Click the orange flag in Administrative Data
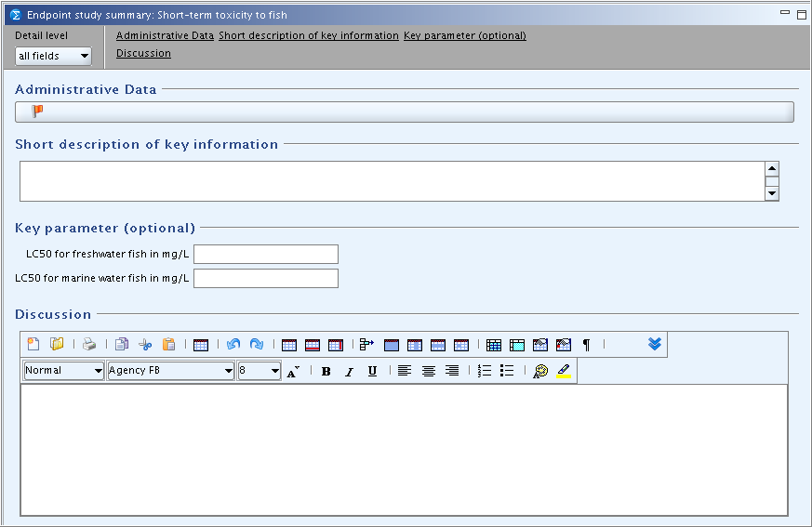812x527 pixels. pos(37,111)
